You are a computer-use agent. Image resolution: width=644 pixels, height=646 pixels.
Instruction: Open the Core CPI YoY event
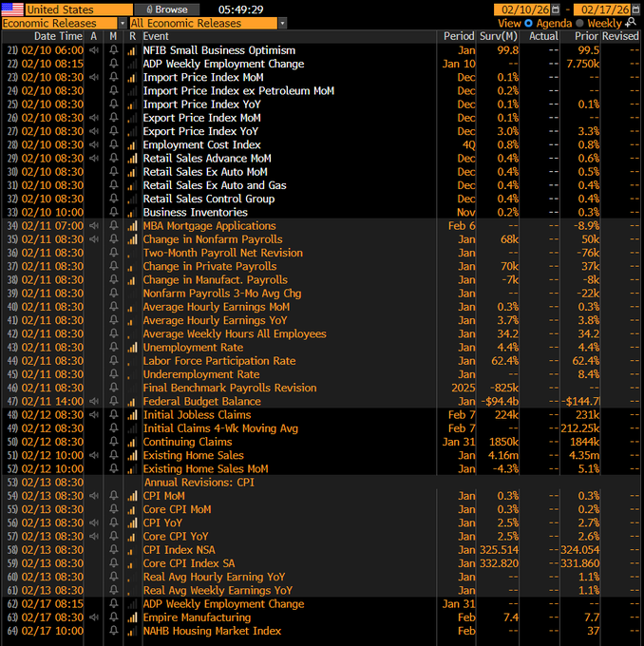[176, 537]
